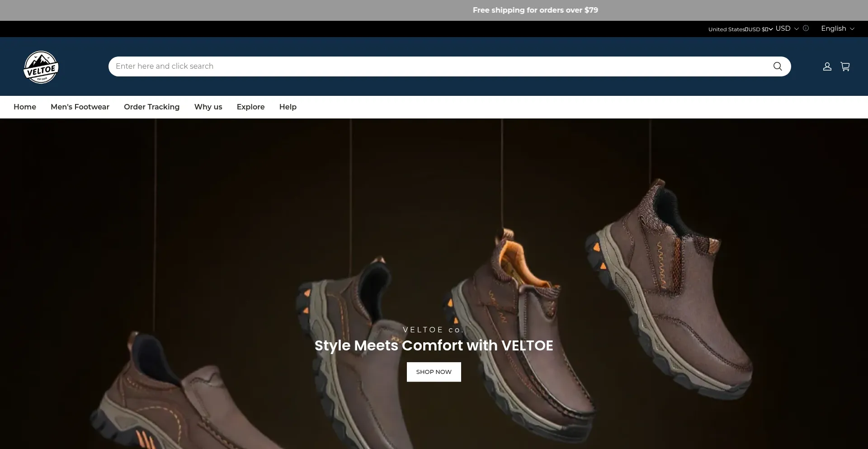Open the shopping cart icon
The width and height of the screenshot is (868, 449).
click(845, 66)
